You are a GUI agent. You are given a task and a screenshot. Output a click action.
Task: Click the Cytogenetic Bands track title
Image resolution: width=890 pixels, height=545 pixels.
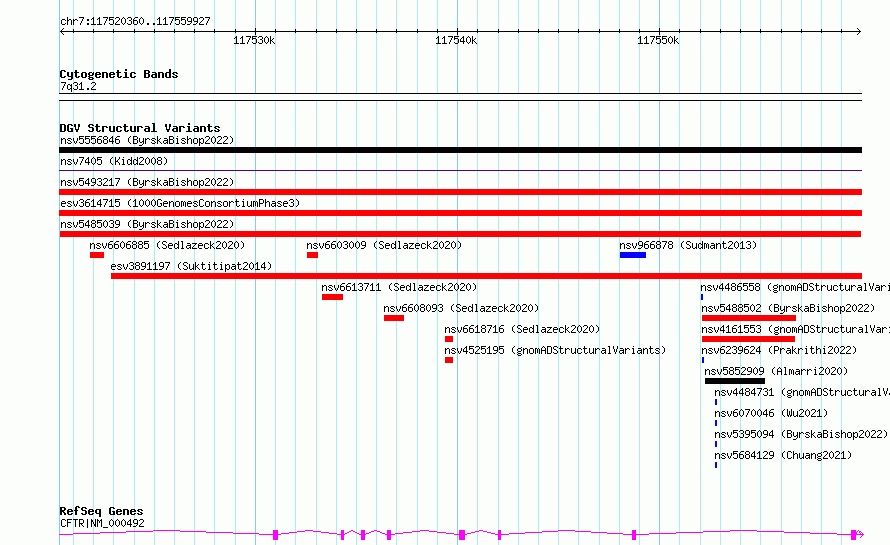(119, 74)
